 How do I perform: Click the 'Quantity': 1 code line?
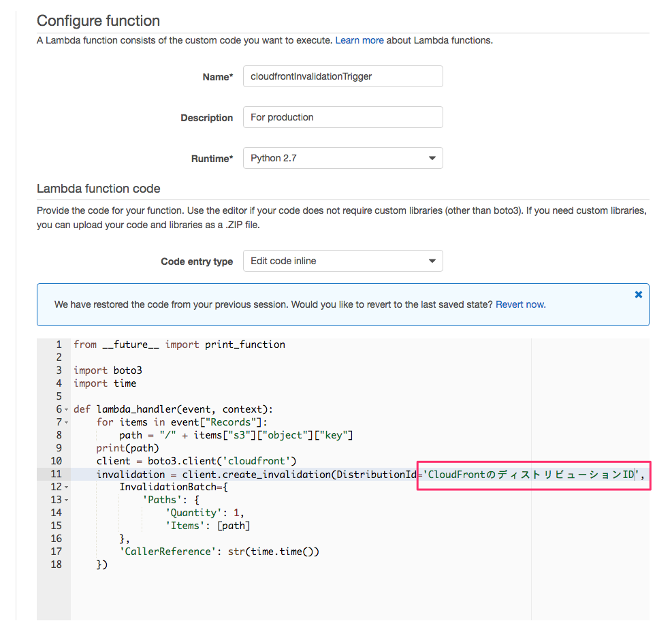coord(204,513)
